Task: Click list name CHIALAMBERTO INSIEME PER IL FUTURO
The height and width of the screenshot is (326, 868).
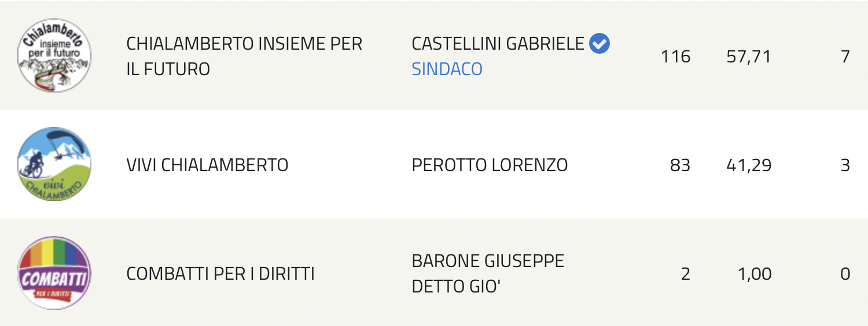Action: coord(244,56)
